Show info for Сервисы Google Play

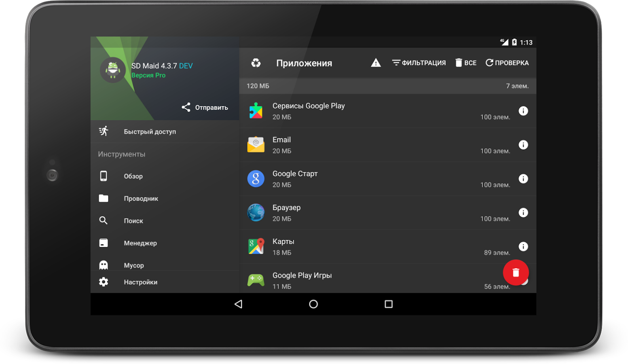pyautogui.click(x=523, y=111)
